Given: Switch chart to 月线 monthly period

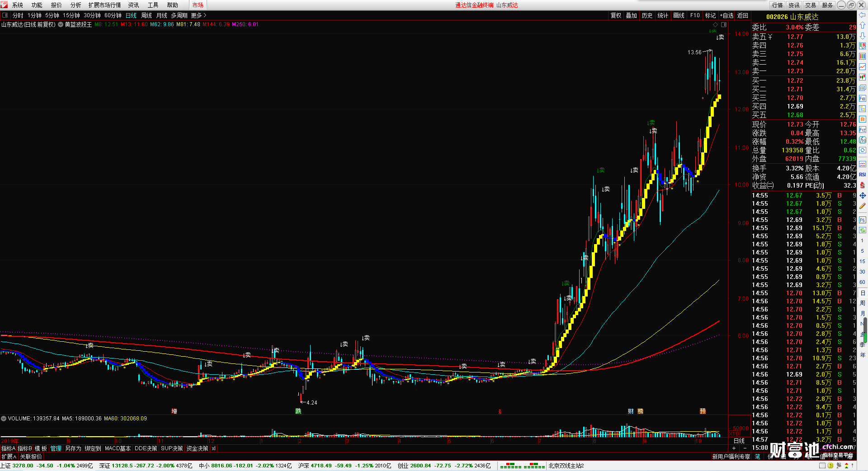Looking at the screenshot, I should click(162, 15).
